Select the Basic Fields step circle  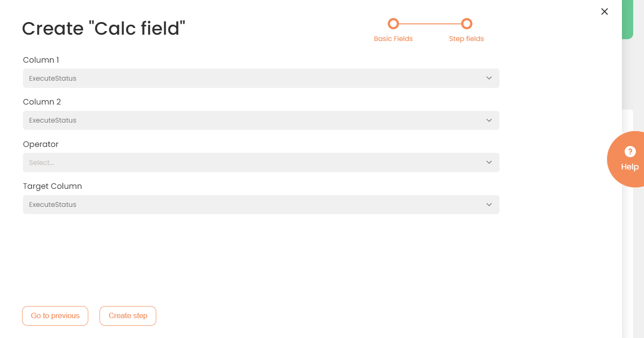click(393, 23)
